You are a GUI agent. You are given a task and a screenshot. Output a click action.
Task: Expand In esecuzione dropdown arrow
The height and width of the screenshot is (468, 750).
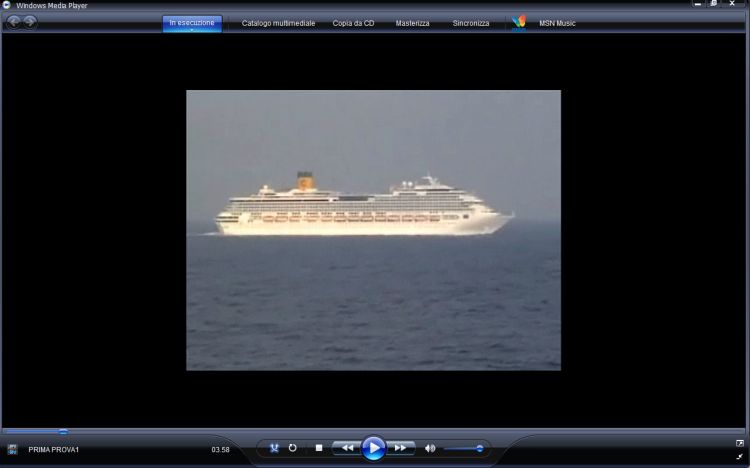(192, 30)
